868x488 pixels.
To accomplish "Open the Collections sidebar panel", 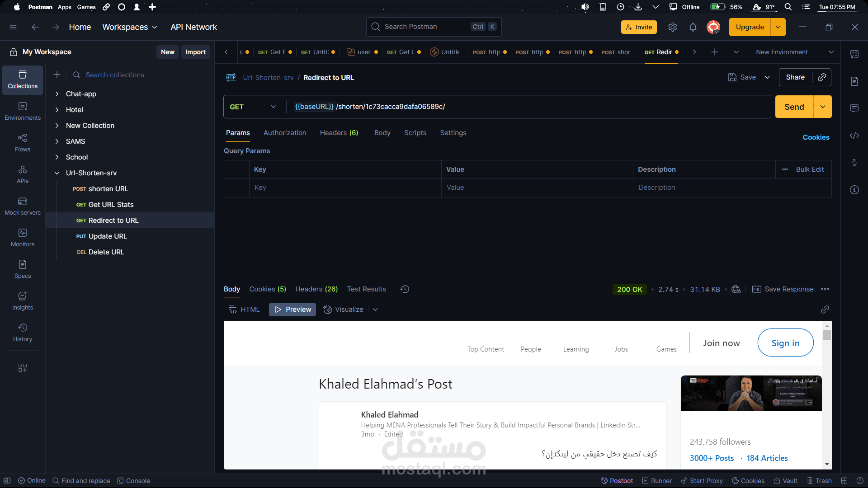I will (x=23, y=80).
